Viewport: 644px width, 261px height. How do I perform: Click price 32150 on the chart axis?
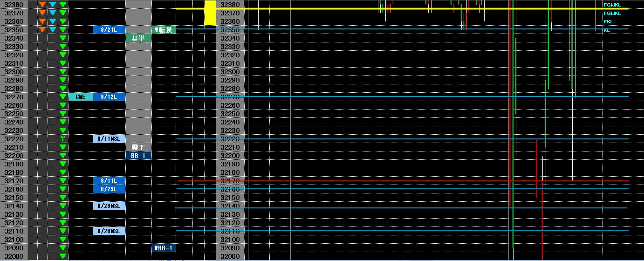click(230, 198)
